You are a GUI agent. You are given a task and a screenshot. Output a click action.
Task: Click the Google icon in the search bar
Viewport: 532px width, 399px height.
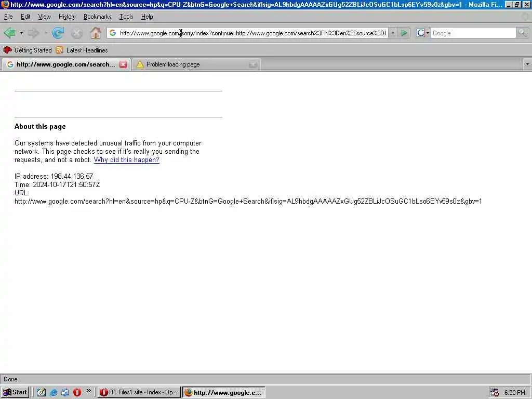[x=420, y=33]
